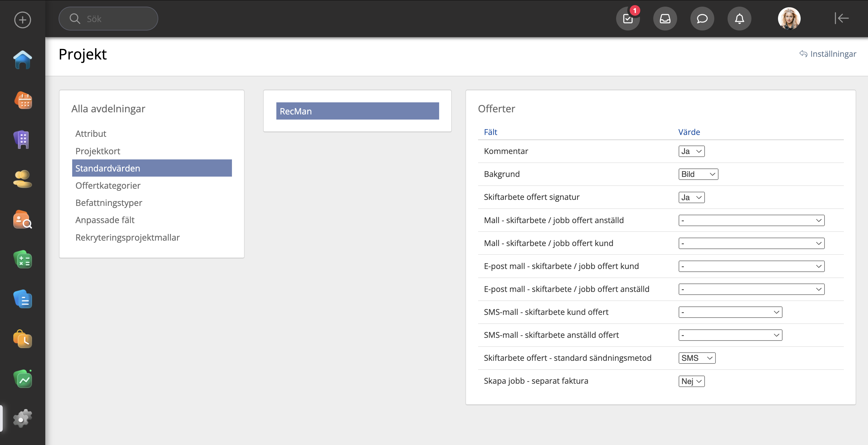Viewport: 868px width, 445px height.
Task: Select Offertkategorier in the departments menu
Action: [x=108, y=186]
